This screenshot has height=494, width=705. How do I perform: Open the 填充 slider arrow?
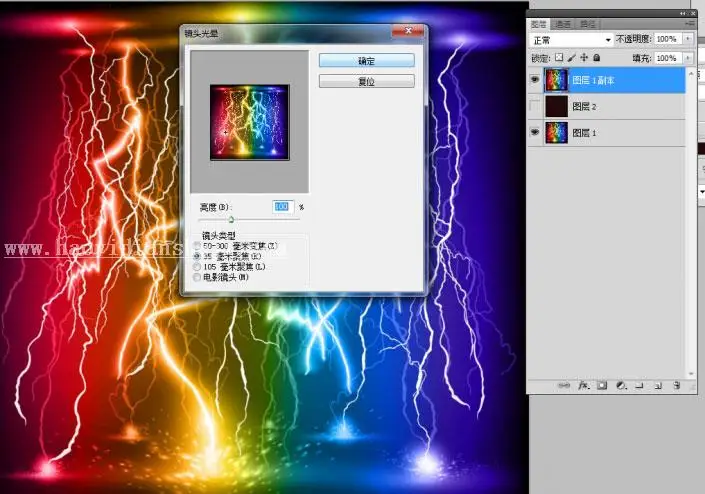pos(688,58)
